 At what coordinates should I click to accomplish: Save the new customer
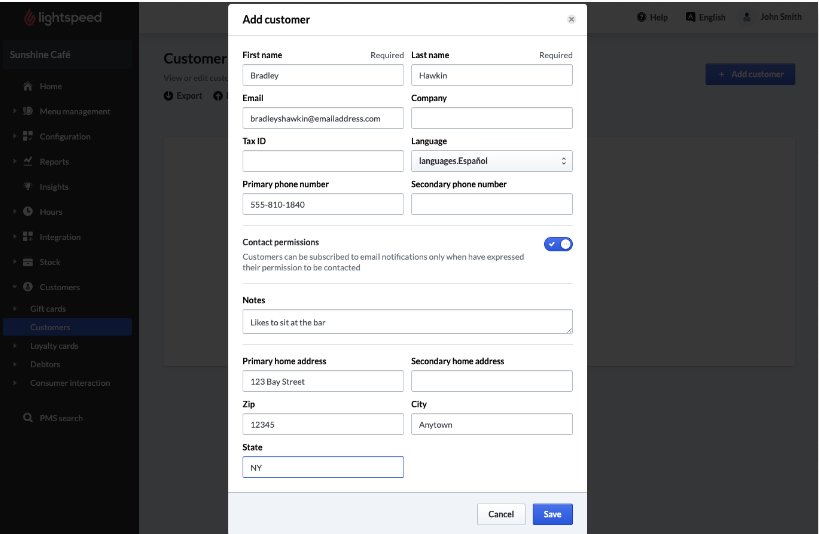(552, 514)
